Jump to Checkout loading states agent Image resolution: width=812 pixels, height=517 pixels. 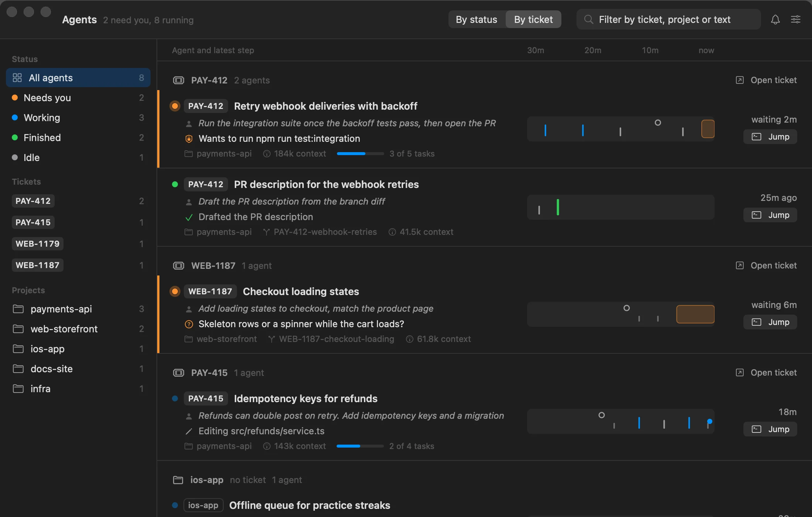[770, 322]
